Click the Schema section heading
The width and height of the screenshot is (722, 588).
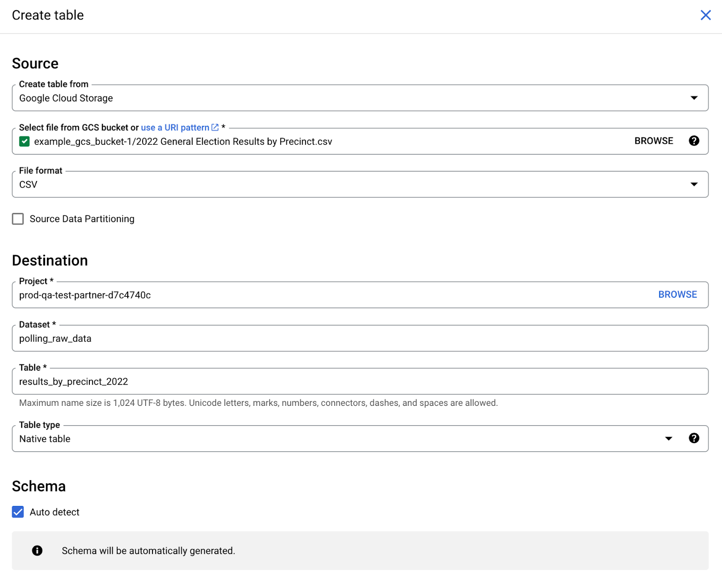(x=39, y=486)
